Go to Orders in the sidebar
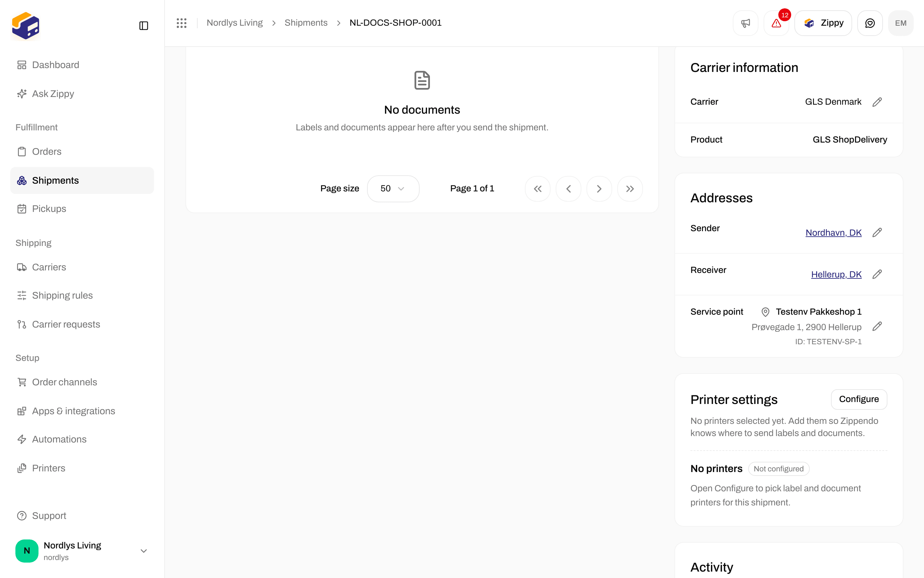Screen dimensions: 924x578 (x=82, y=151)
